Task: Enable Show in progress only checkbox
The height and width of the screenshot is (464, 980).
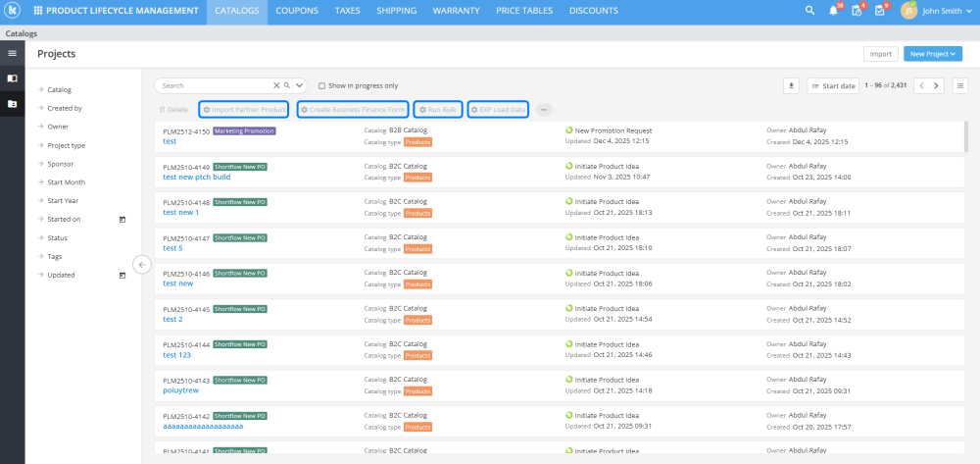Action: [x=321, y=85]
